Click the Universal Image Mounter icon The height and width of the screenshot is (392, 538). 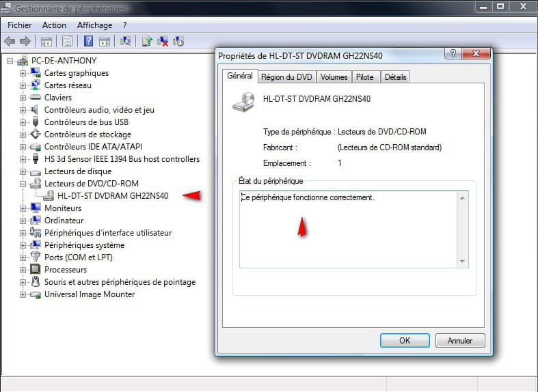(x=36, y=295)
